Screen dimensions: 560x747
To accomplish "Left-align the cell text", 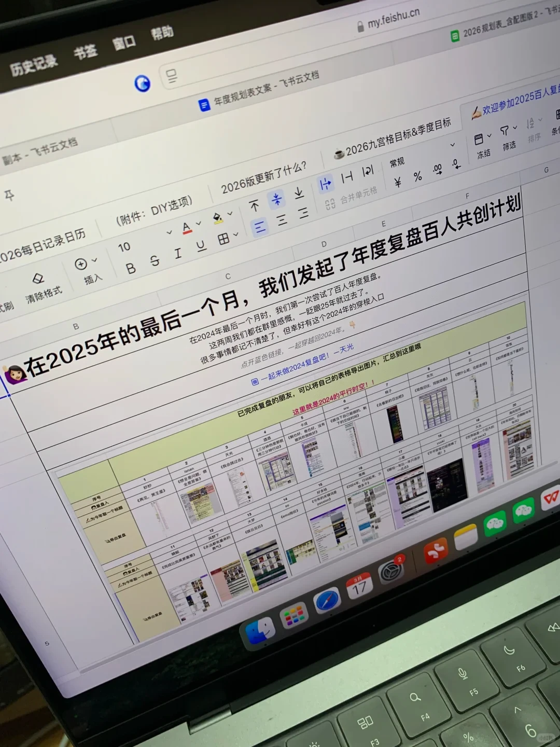I will [x=259, y=227].
